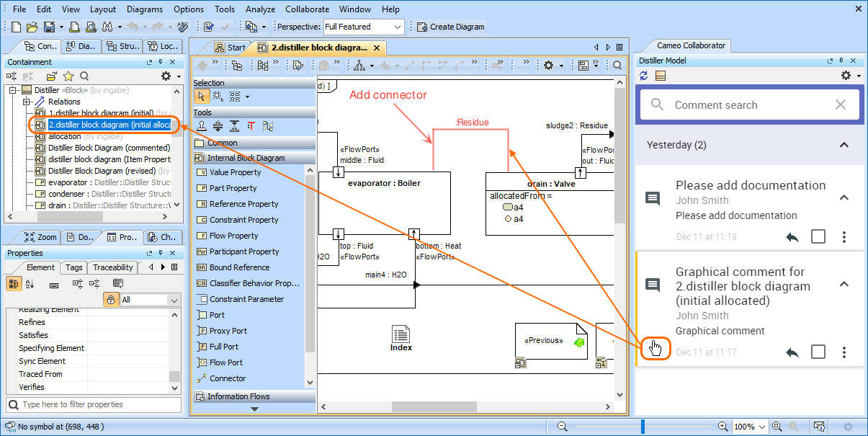Switch to the Traceability tab in Properties
This screenshot has width=868, height=436.
coord(112,267)
